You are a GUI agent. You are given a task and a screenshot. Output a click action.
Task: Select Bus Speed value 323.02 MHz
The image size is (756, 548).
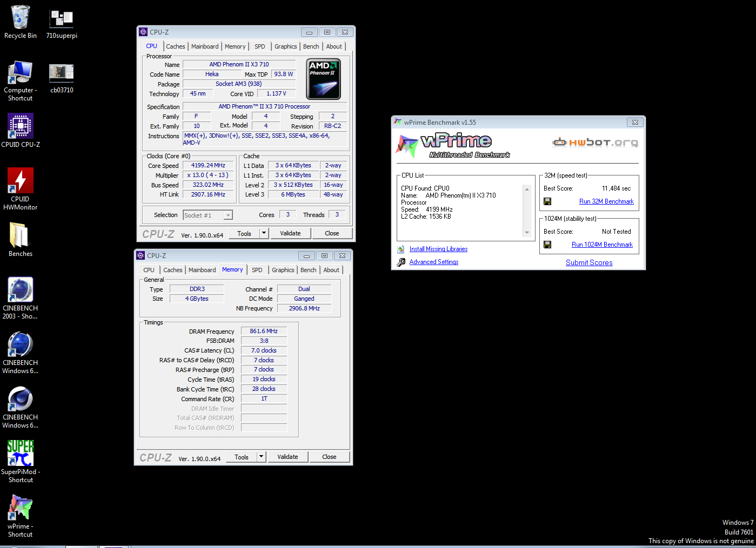(x=208, y=185)
